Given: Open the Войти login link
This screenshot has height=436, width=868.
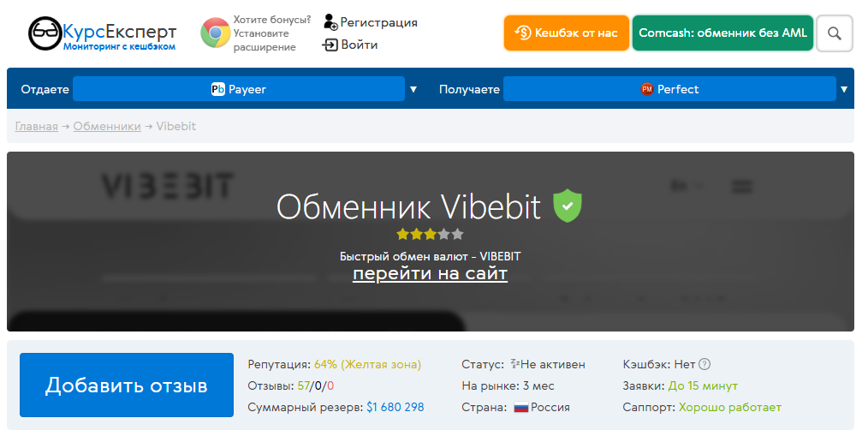Looking at the screenshot, I should pyautogui.click(x=360, y=45).
